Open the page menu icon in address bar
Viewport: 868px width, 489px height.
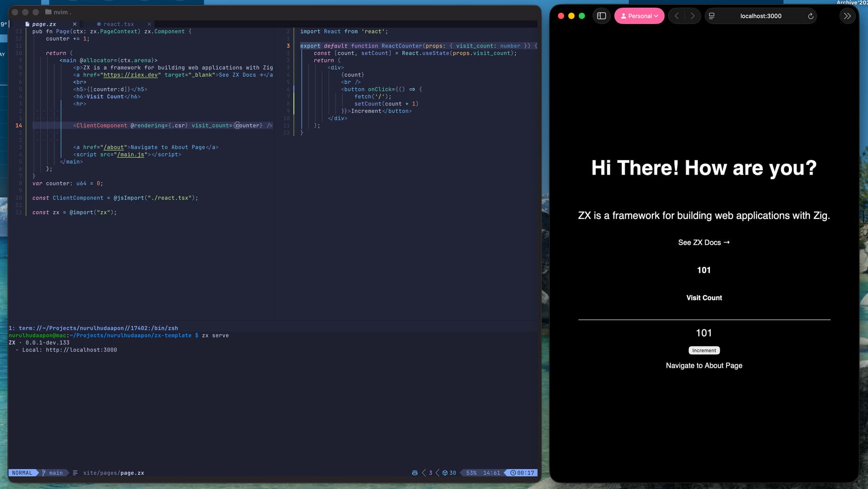click(712, 16)
